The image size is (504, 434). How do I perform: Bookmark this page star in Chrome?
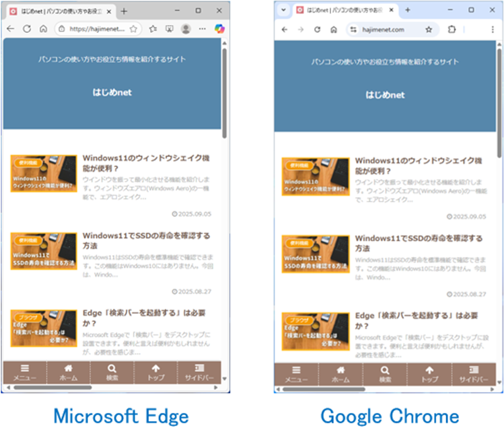(429, 30)
